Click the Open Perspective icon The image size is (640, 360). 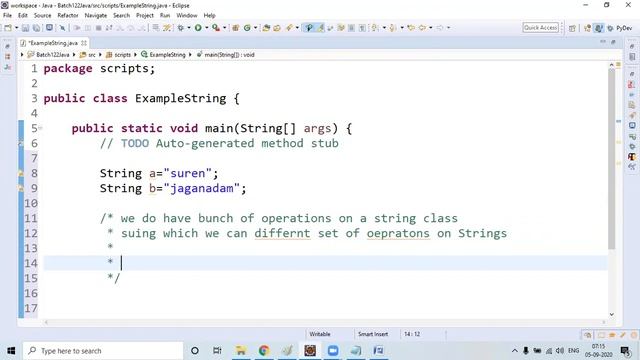572,28
